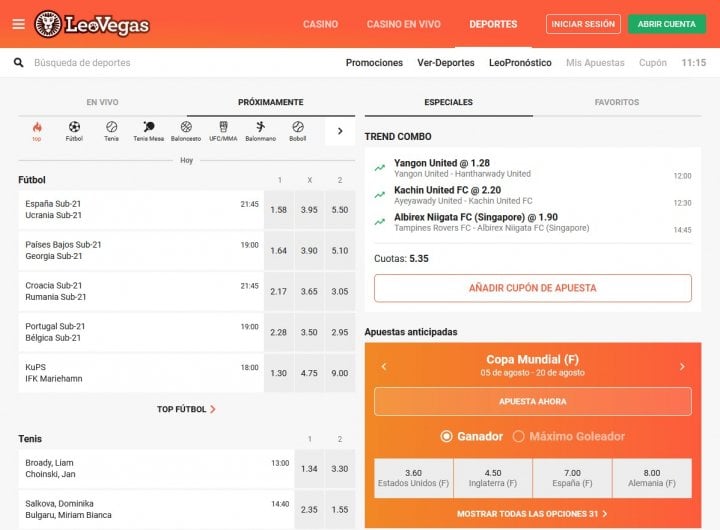This screenshot has height=530, width=720.
Task: Select Ucrania Sub-21 odds 5.50
Action: coord(340,210)
